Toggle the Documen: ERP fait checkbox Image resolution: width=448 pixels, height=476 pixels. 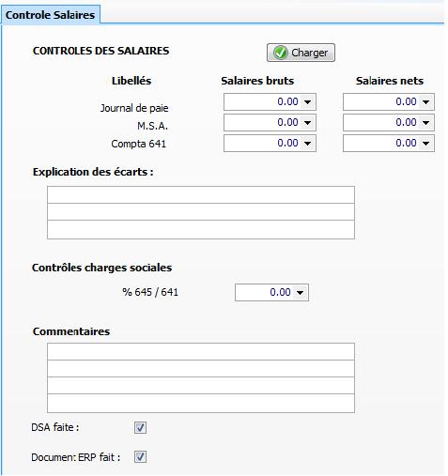tap(140, 457)
